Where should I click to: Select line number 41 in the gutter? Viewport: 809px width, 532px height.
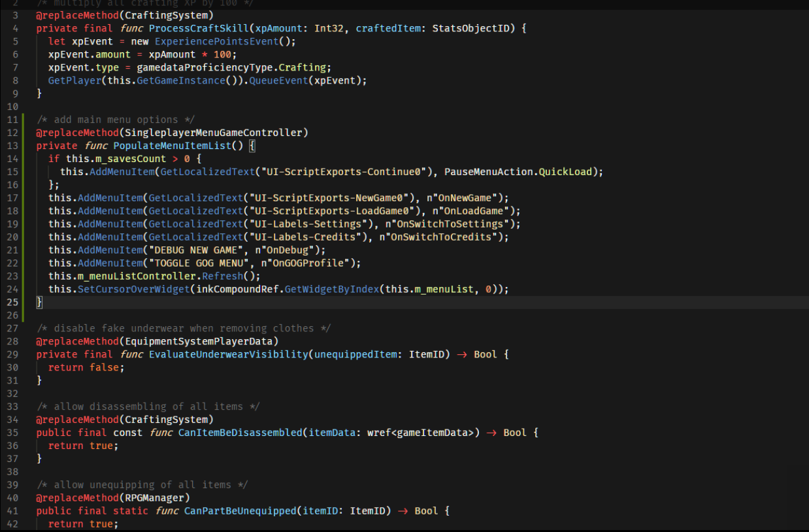(12, 512)
